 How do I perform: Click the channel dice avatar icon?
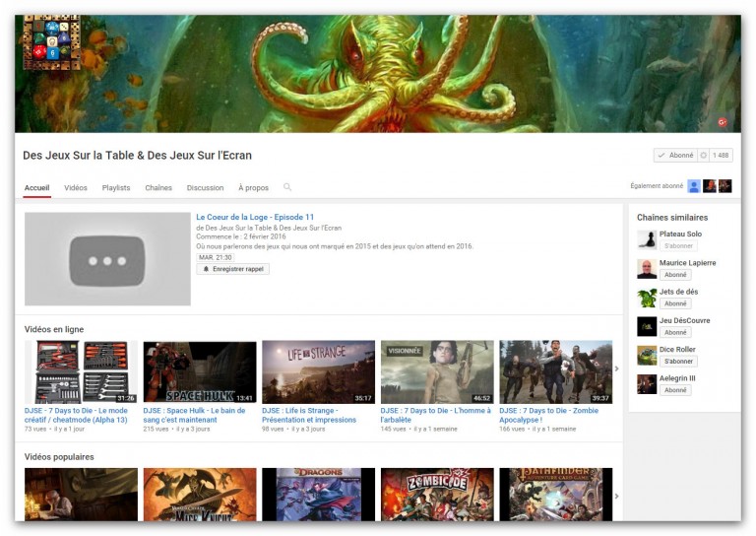51,42
